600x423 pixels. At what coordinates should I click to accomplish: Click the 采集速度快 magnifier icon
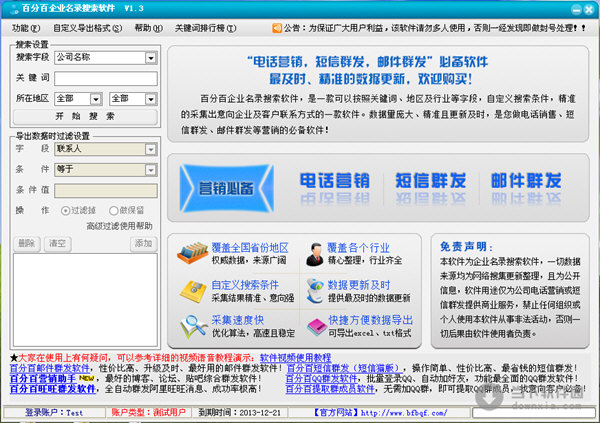pyautogui.click(x=191, y=325)
